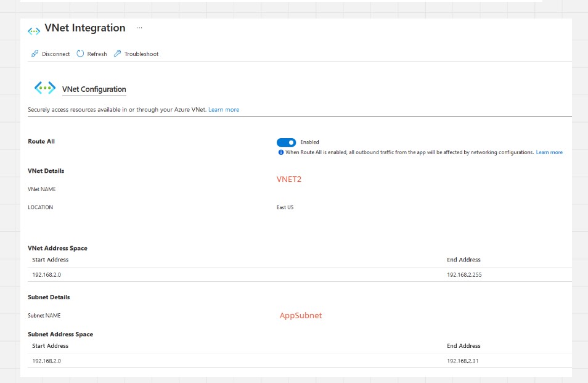This screenshot has height=383, width=588.
Task: Click the Subnet Address Space heading
Action: point(60,334)
